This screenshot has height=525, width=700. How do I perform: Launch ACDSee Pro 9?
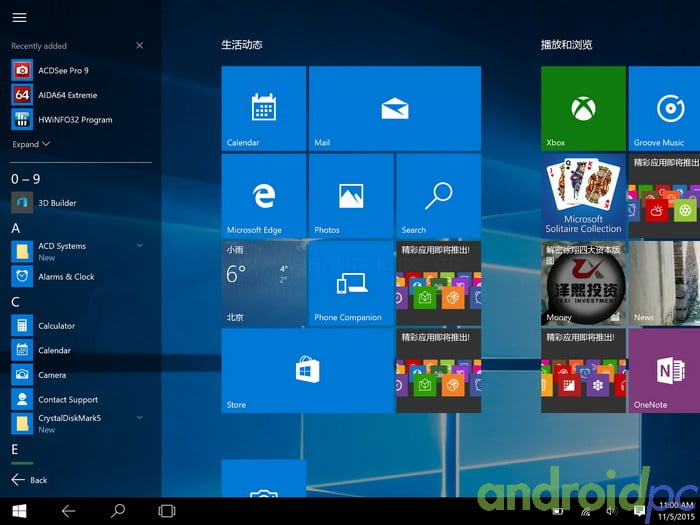[80, 71]
